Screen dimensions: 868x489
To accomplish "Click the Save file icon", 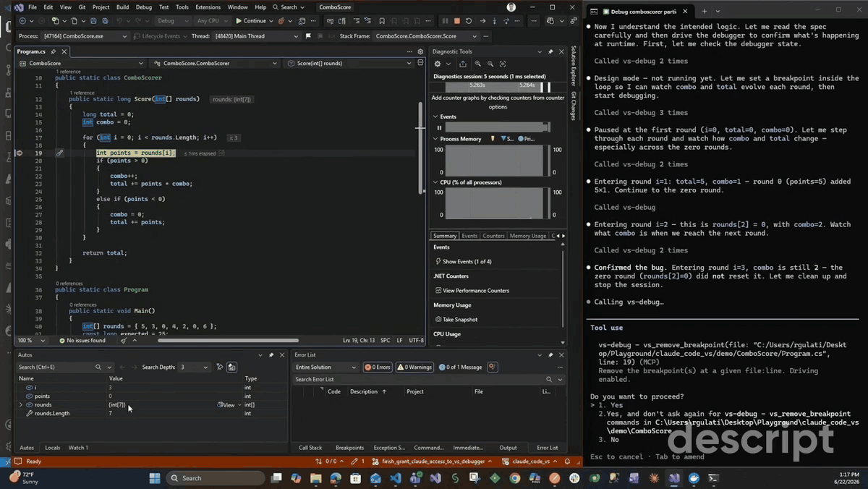I will [93, 21].
